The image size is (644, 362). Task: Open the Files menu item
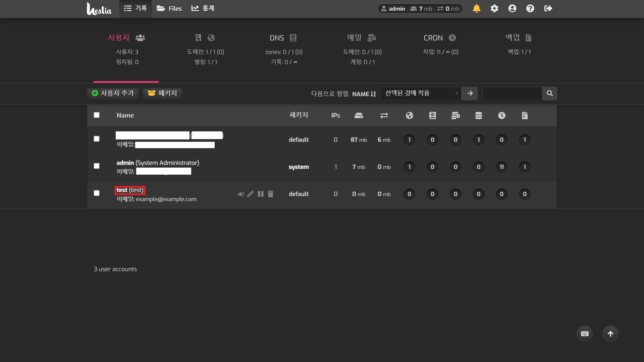coord(169,8)
